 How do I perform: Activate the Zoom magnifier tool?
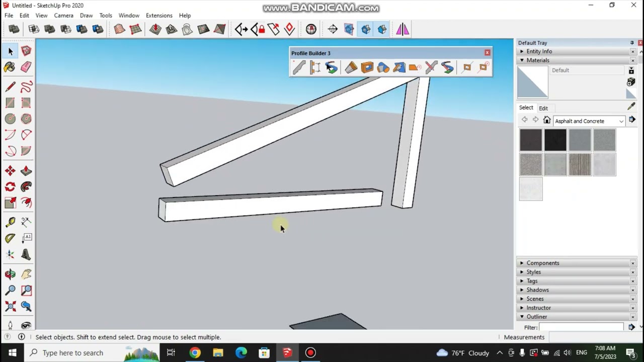coord(10,290)
